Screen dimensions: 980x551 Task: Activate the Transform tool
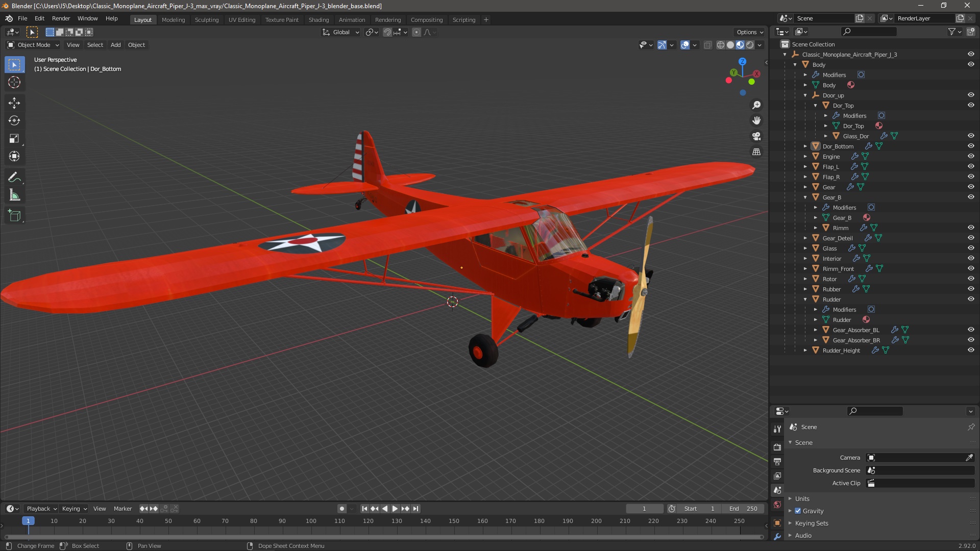[14, 157]
